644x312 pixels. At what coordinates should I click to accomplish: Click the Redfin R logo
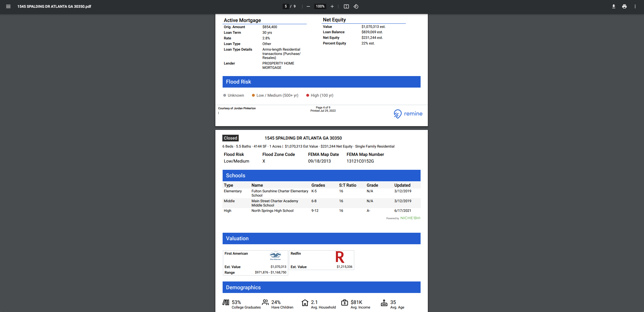pos(340,257)
